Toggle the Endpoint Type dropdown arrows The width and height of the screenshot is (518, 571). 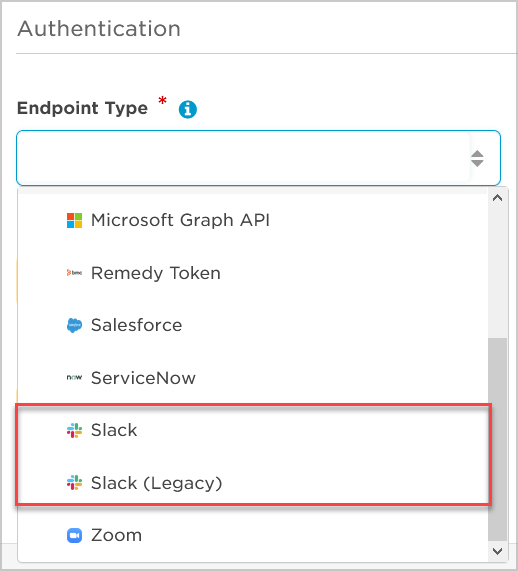pos(477,158)
